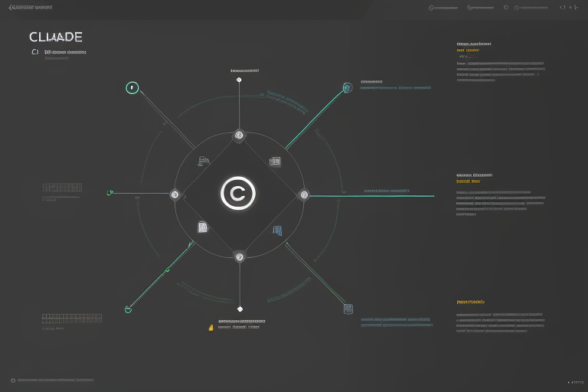Click the blue lower-right icon inside circle
Image resolution: width=588 pixels, height=392 pixels.
(277, 230)
